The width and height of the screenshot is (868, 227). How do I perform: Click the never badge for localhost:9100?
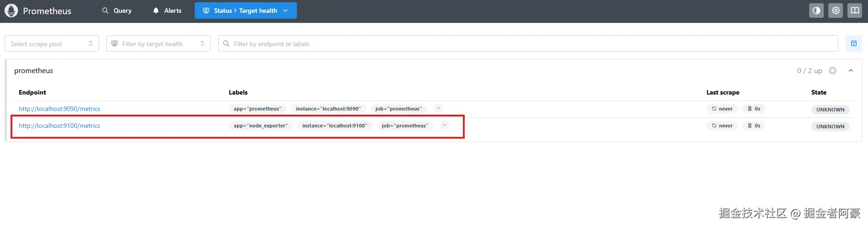point(722,126)
